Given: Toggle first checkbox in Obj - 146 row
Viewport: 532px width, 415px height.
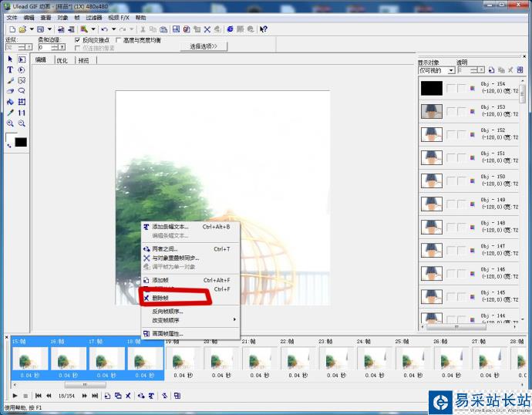Looking at the screenshot, I should point(451,274).
